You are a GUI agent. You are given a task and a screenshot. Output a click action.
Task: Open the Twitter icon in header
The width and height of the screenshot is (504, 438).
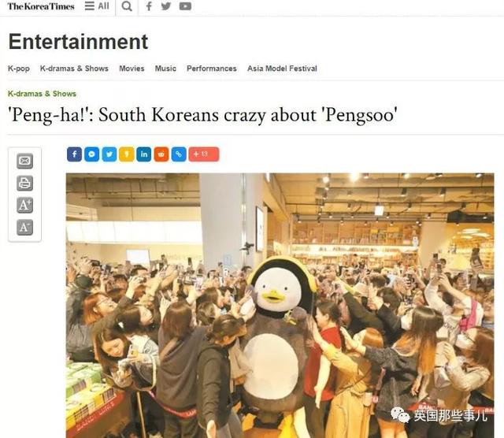[166, 6]
